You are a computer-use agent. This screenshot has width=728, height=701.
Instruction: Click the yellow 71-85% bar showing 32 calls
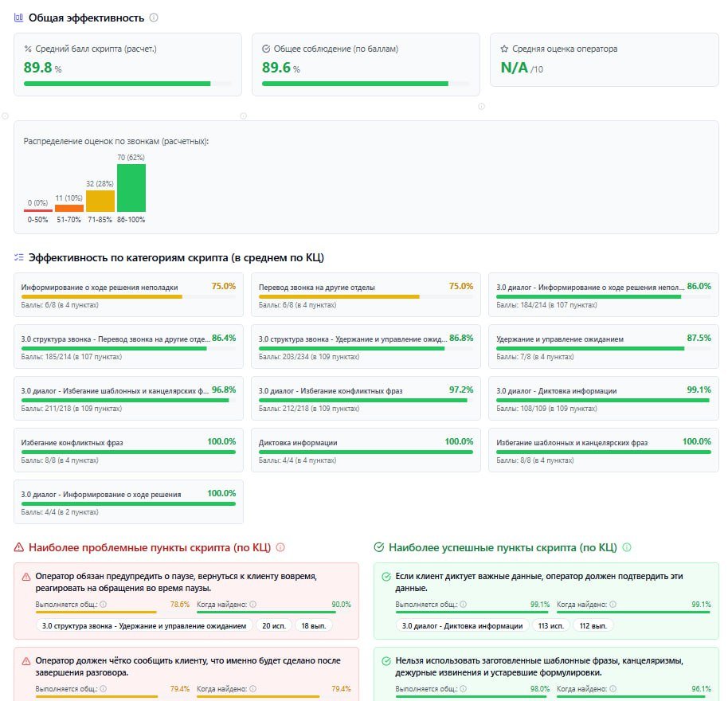click(100, 199)
